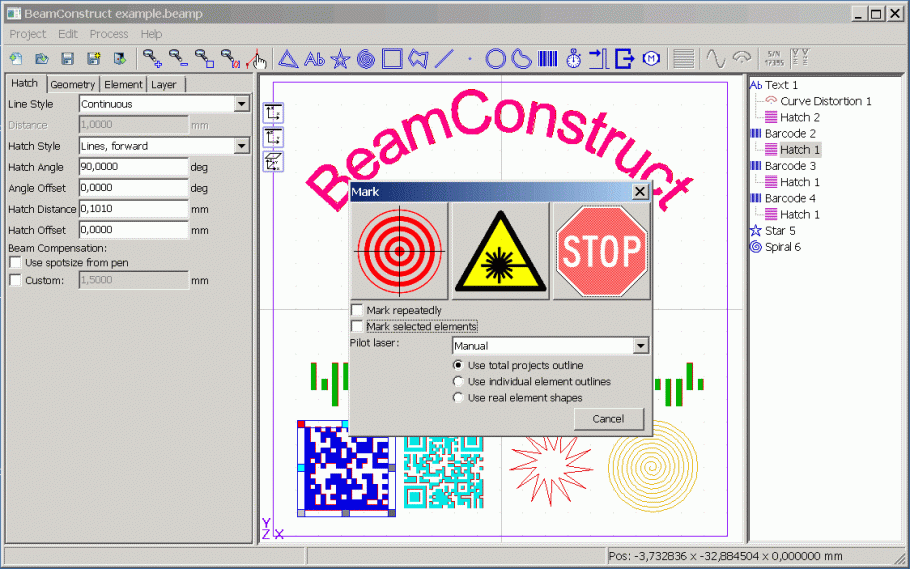Select Hatch 2 in the element tree
Viewport: 910px width, 569px height.
pos(800,117)
